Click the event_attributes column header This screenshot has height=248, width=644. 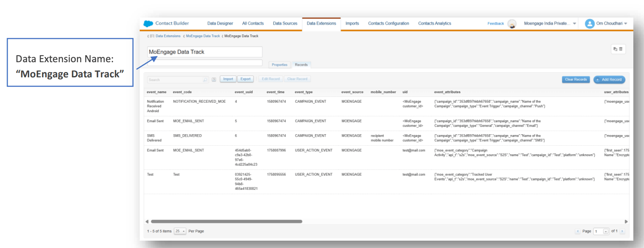click(447, 92)
